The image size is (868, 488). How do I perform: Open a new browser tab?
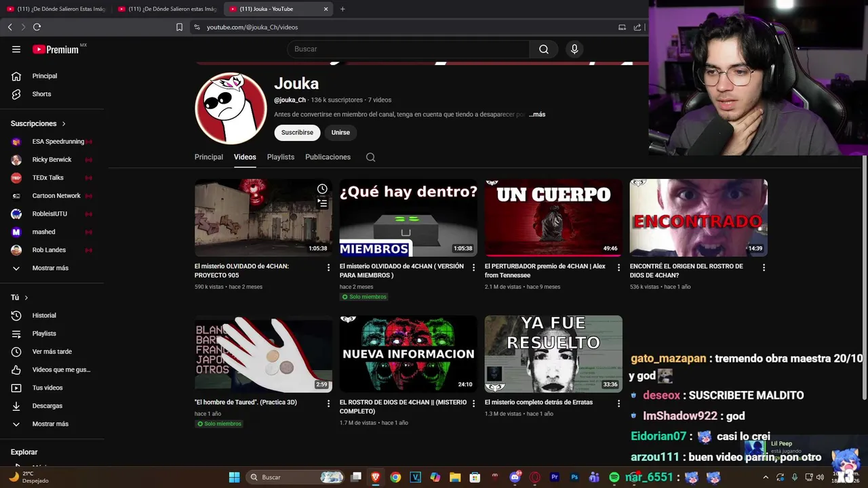click(342, 9)
